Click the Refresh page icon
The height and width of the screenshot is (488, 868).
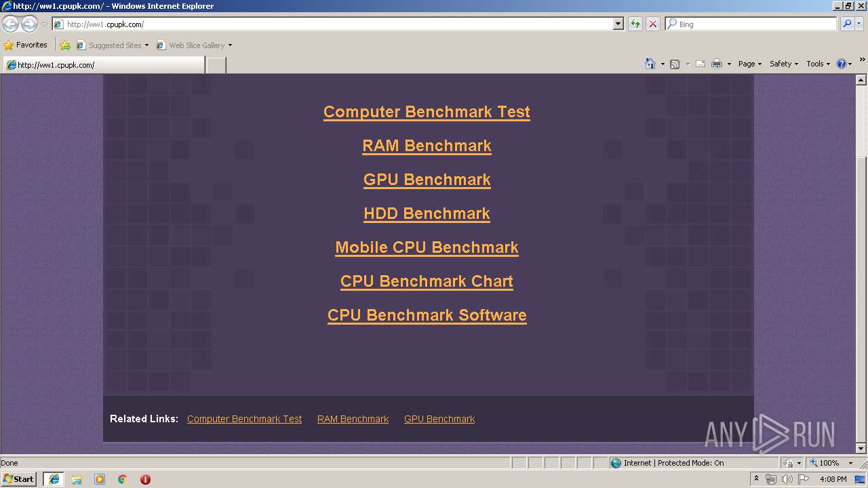[x=635, y=24]
